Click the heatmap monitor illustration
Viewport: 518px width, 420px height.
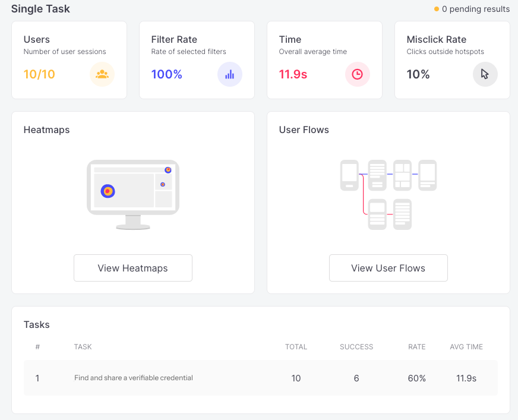pyautogui.click(x=133, y=195)
